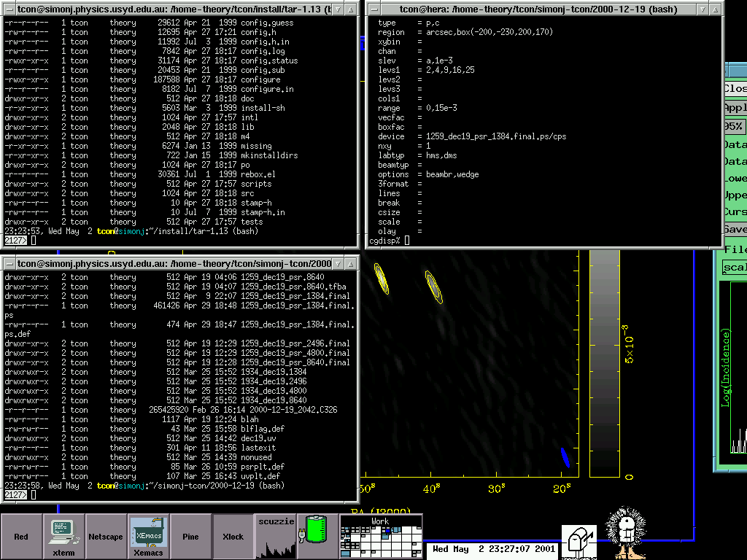
Task: Launch xterm from the taskbar icon
Action: point(64,536)
